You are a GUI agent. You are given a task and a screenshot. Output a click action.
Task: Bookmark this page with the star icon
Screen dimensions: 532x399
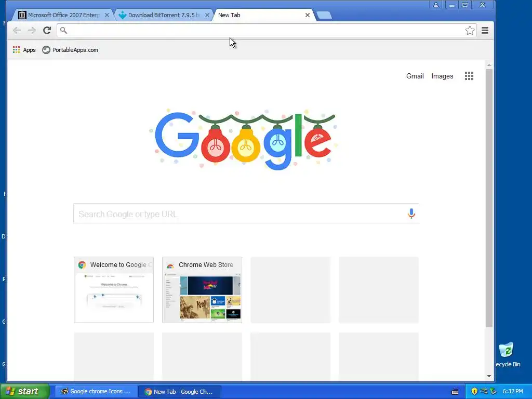470,31
